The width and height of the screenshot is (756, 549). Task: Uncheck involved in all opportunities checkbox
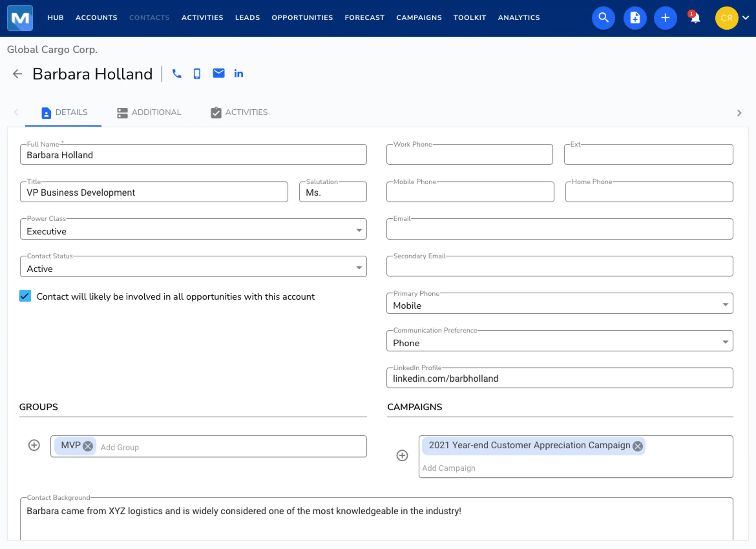[x=25, y=296]
